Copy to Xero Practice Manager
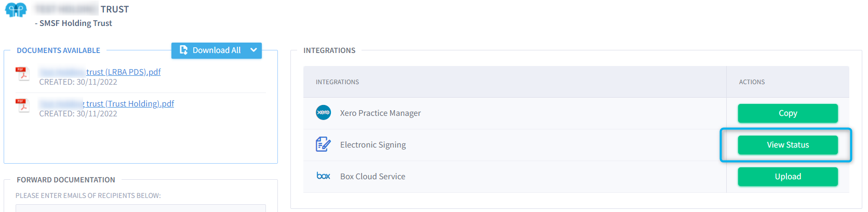This screenshot has height=212, width=868. pos(787,113)
